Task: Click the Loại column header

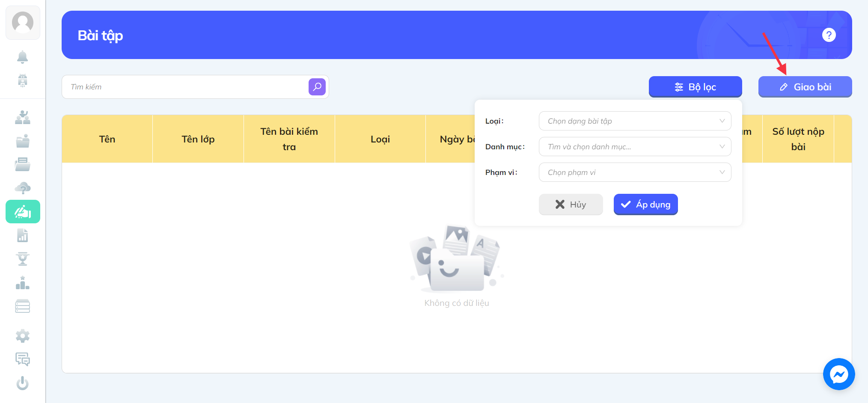Action: point(380,139)
